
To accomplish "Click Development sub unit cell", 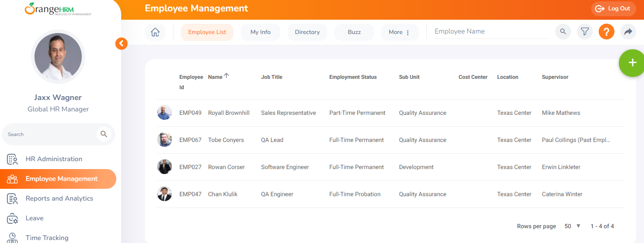I will (x=416, y=167).
